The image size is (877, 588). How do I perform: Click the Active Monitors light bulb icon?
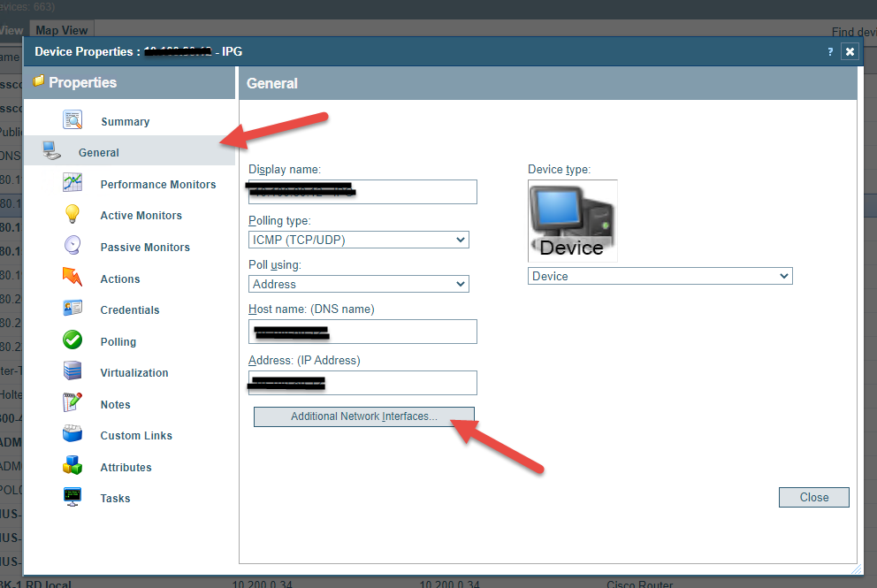coord(72,214)
